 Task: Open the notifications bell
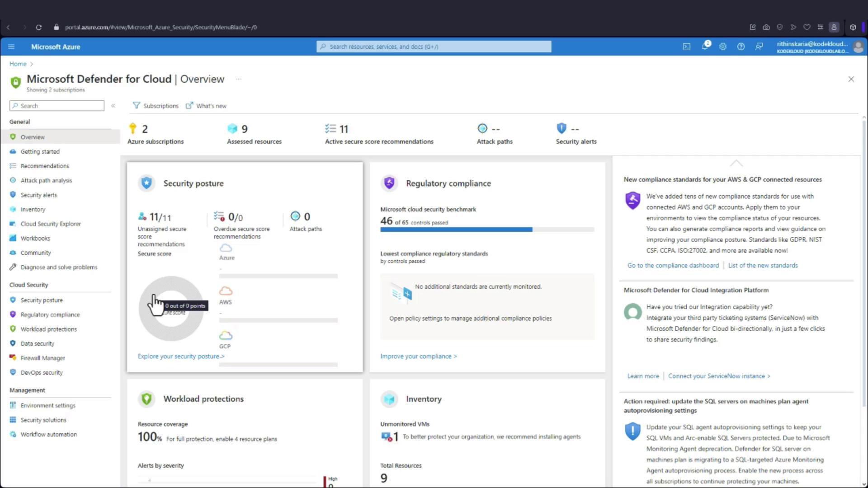pyautogui.click(x=705, y=47)
